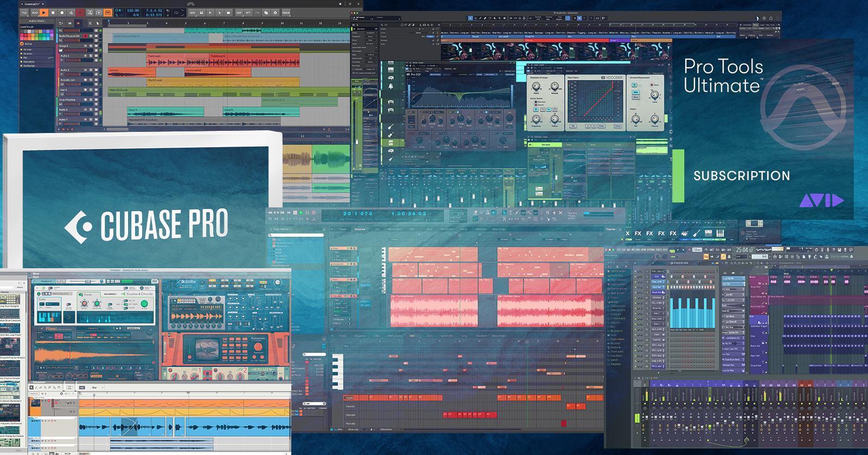
Task: Select the 110.00 tempo field in Bitwig
Action: pyautogui.click(x=133, y=10)
